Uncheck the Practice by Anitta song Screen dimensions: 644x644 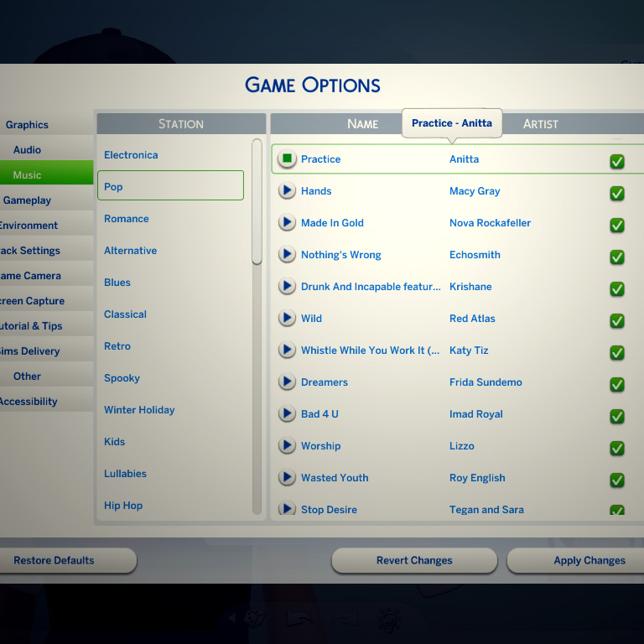(617, 161)
